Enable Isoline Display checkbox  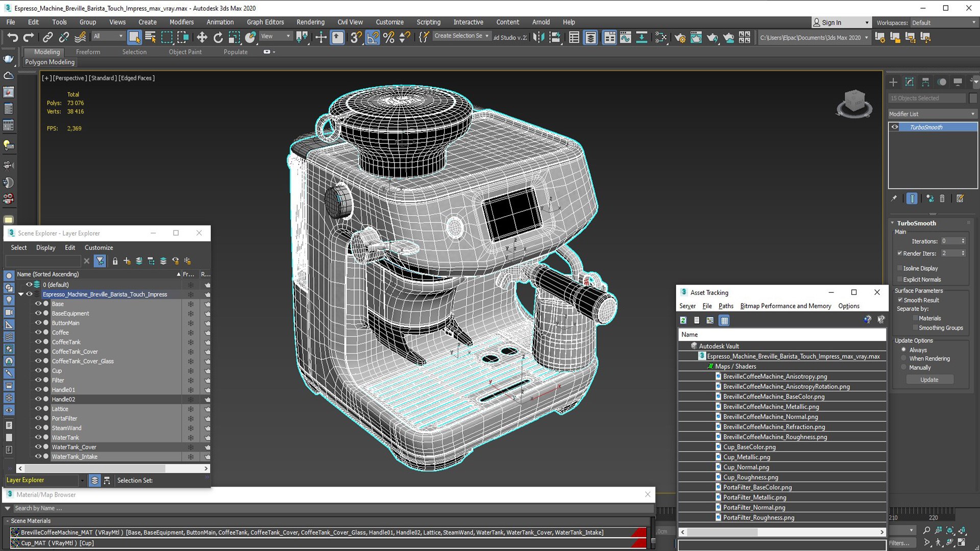900,268
